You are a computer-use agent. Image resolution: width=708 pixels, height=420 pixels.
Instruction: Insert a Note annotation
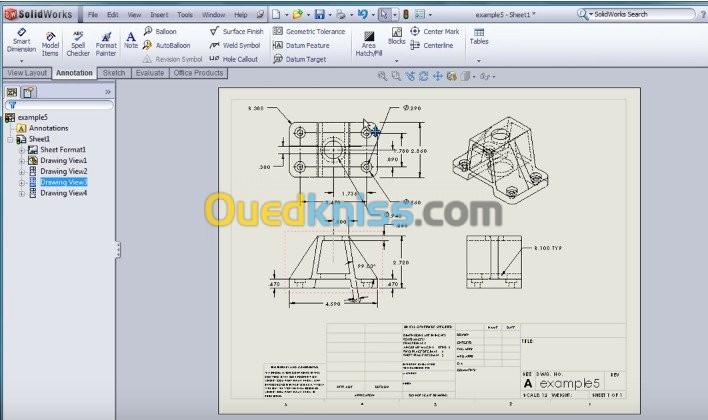coord(130,40)
